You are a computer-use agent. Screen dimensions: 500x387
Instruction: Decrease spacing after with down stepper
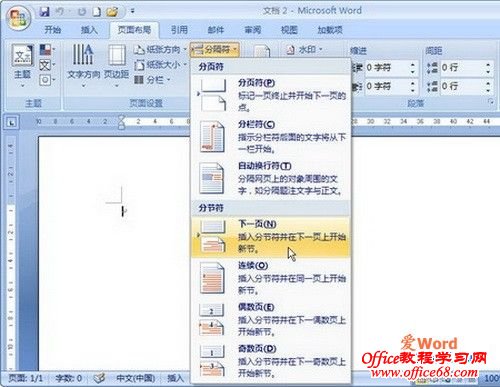pyautogui.click(x=488, y=91)
